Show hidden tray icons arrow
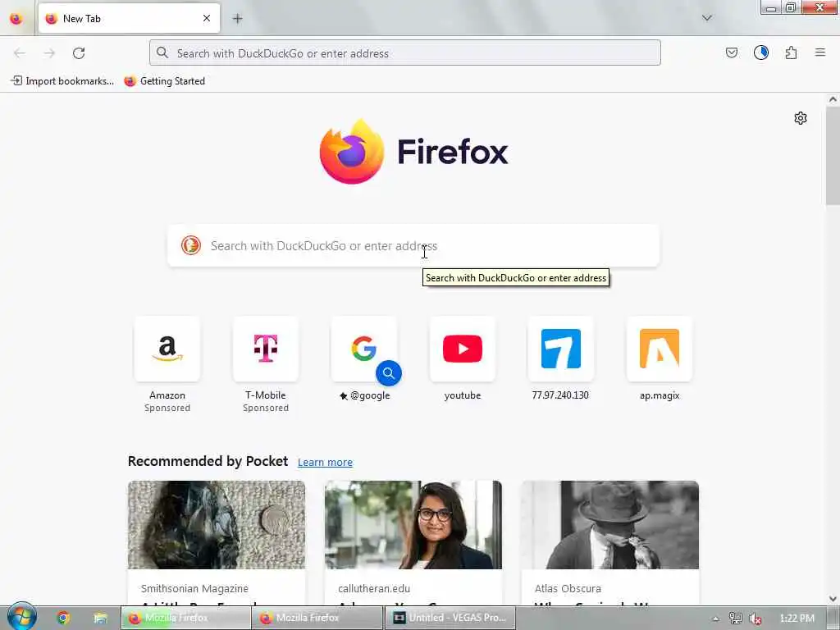Screen dimensions: 840x630 point(715,619)
